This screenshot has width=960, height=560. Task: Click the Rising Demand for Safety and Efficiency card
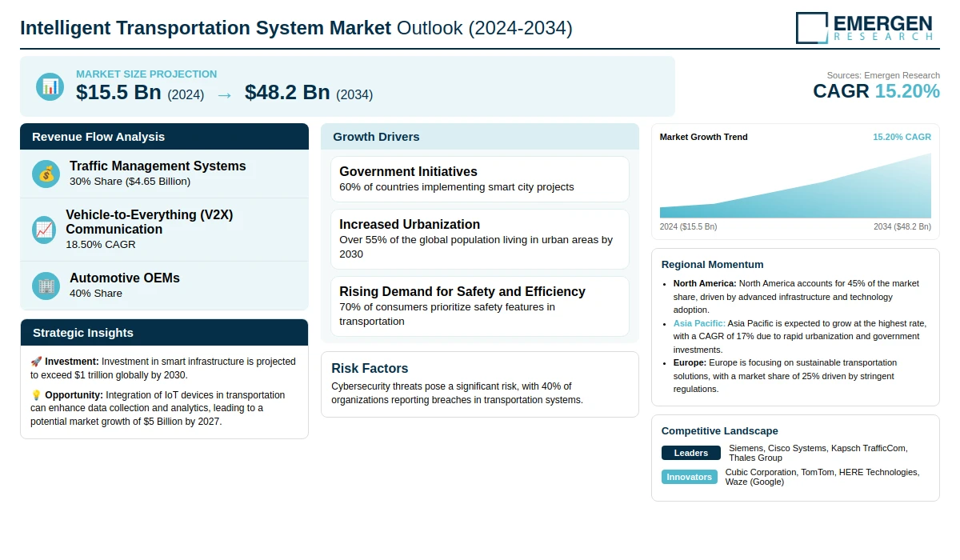pos(480,306)
